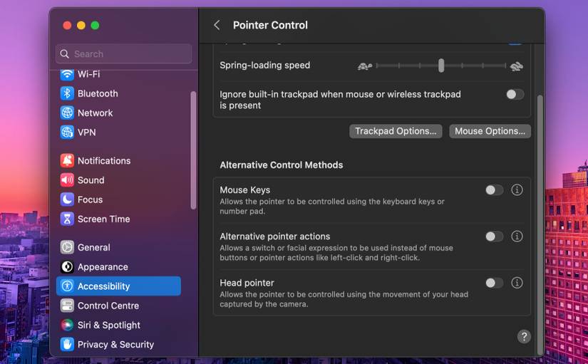Select the Control Centre label in sidebar
Image resolution: width=588 pixels, height=364 pixels.
tap(108, 306)
